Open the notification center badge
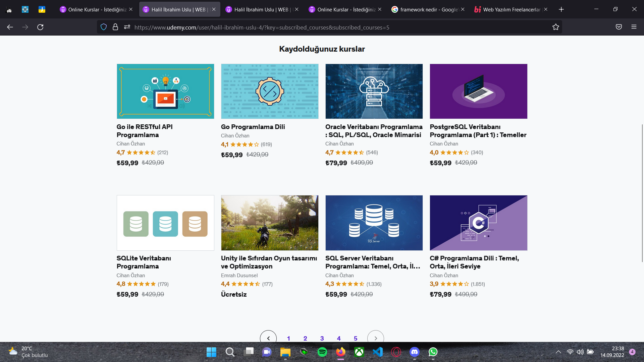This screenshot has height=362, width=644. [632, 352]
